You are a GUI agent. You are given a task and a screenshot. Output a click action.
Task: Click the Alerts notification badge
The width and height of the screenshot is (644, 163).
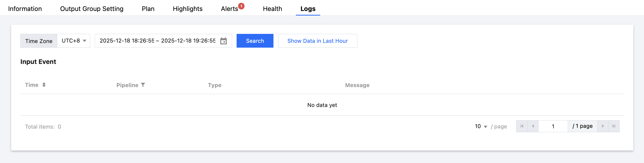pos(241,6)
